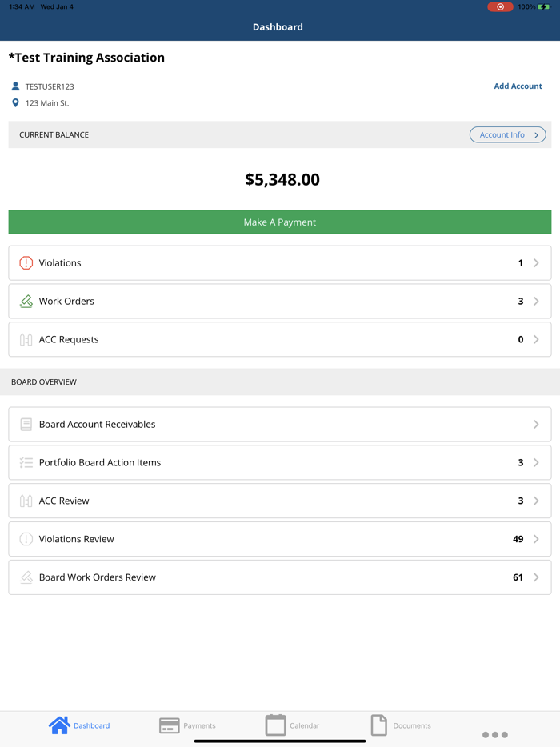Switch to the Payments tab

(187, 725)
